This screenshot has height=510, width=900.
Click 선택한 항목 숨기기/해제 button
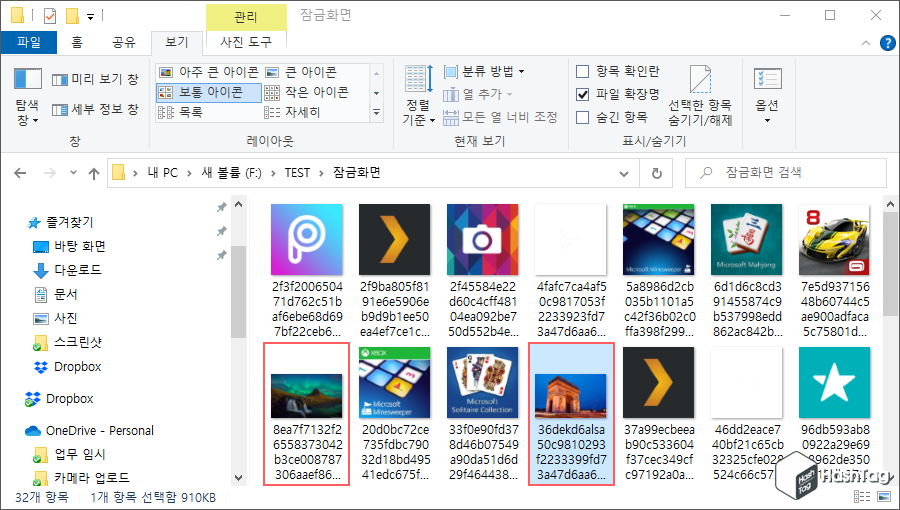[700, 95]
